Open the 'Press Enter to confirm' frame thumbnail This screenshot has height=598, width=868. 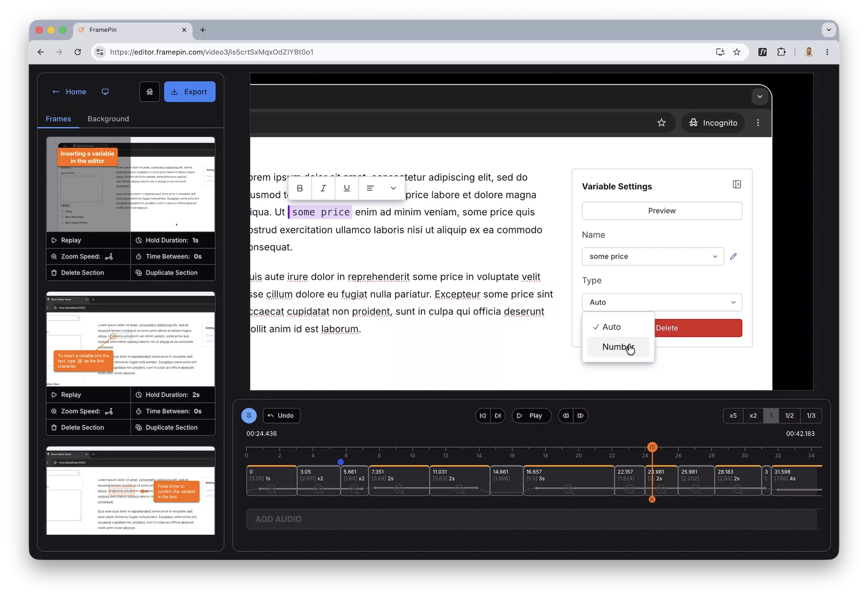131,491
